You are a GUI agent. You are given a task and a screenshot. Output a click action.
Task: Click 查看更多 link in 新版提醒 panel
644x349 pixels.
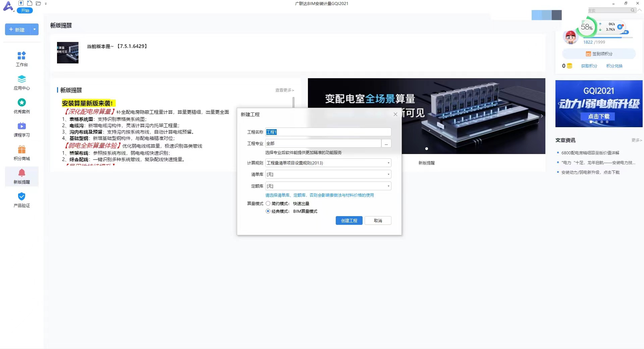tap(284, 90)
